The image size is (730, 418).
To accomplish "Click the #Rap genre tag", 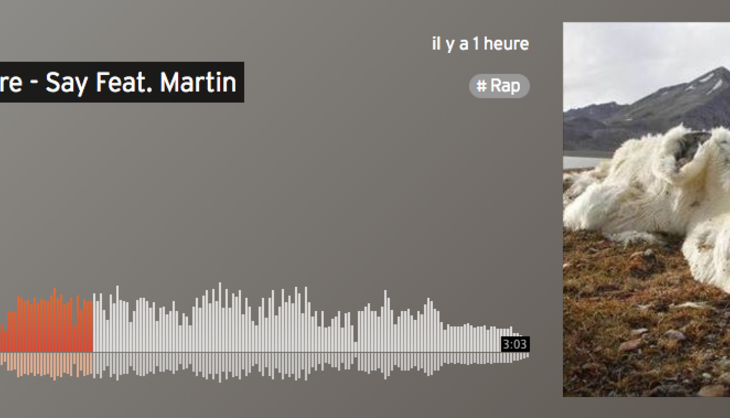I will pos(499,86).
